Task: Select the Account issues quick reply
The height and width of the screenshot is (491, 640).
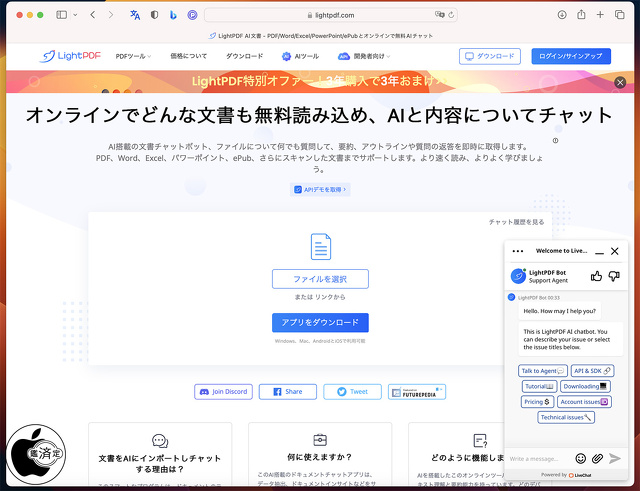Action: click(x=584, y=402)
